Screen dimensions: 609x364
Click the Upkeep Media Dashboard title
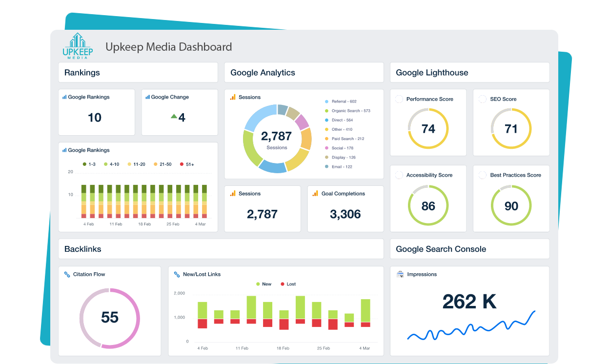click(169, 47)
